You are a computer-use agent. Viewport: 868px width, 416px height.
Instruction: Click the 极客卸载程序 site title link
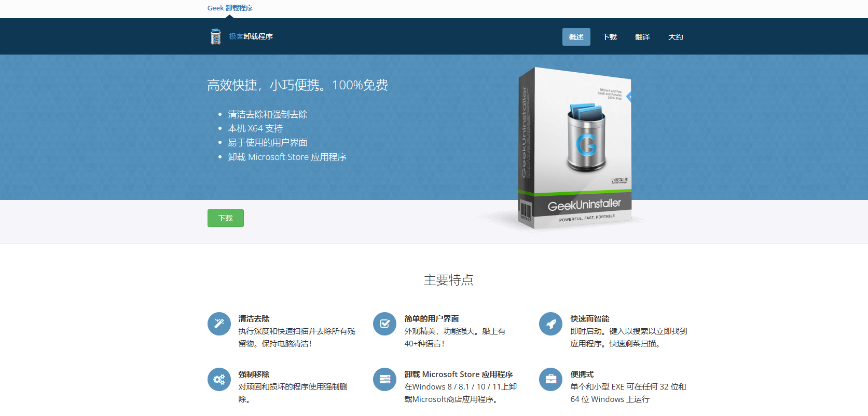[x=251, y=36]
